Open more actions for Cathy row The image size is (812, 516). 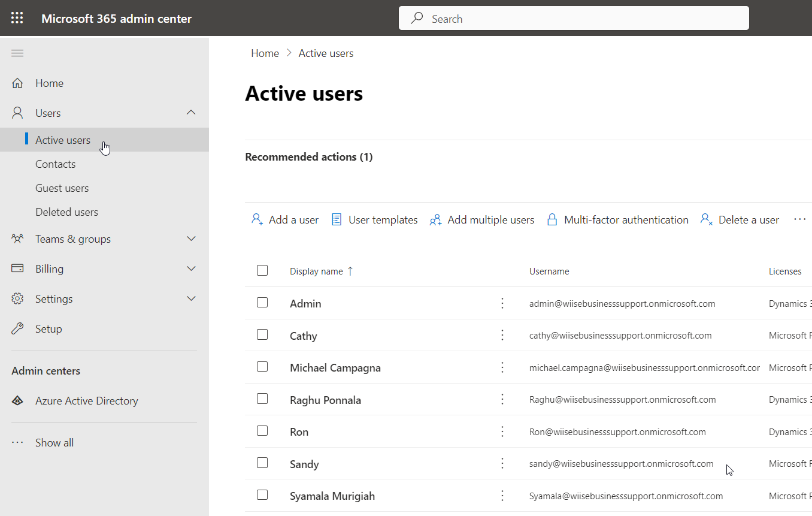tap(502, 336)
